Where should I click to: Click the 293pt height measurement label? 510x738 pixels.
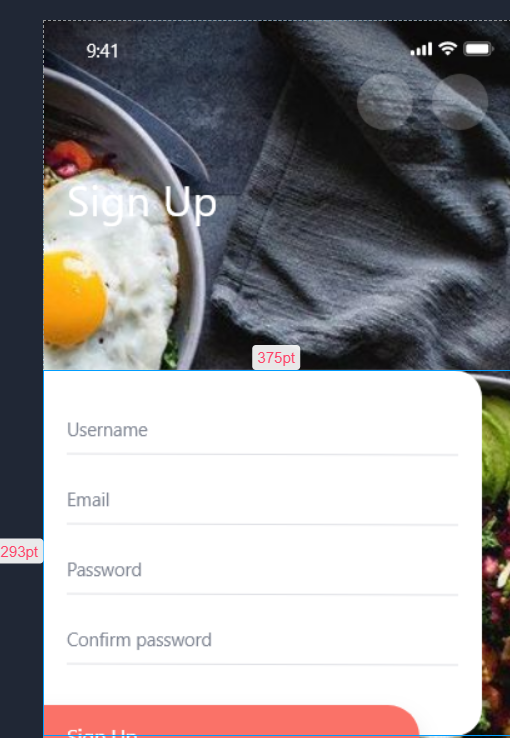[x=21, y=551]
